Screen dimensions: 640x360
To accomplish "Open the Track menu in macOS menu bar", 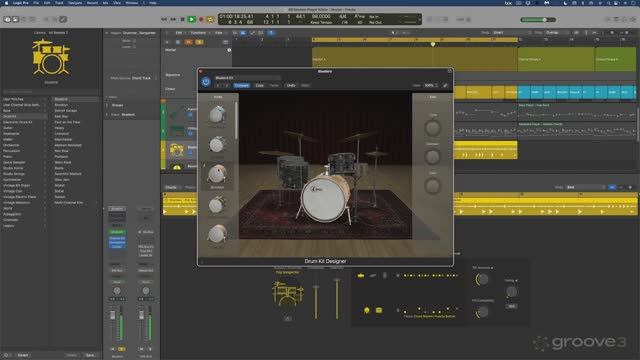I will (59, 3).
